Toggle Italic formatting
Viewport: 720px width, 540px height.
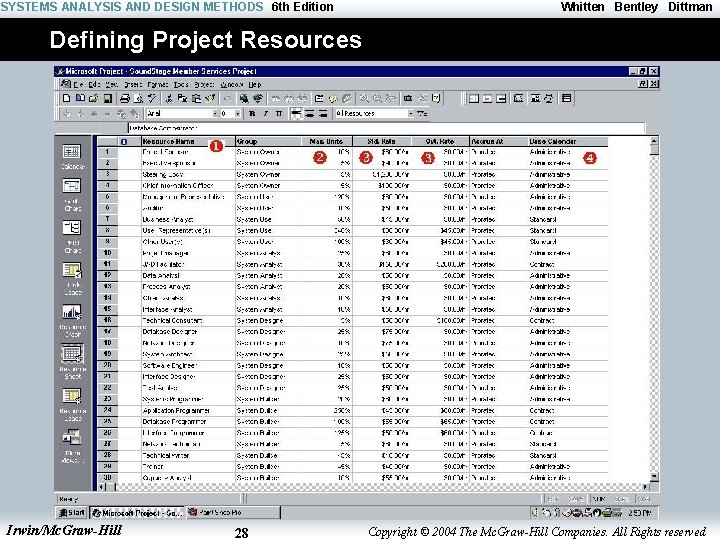pyautogui.click(x=265, y=113)
